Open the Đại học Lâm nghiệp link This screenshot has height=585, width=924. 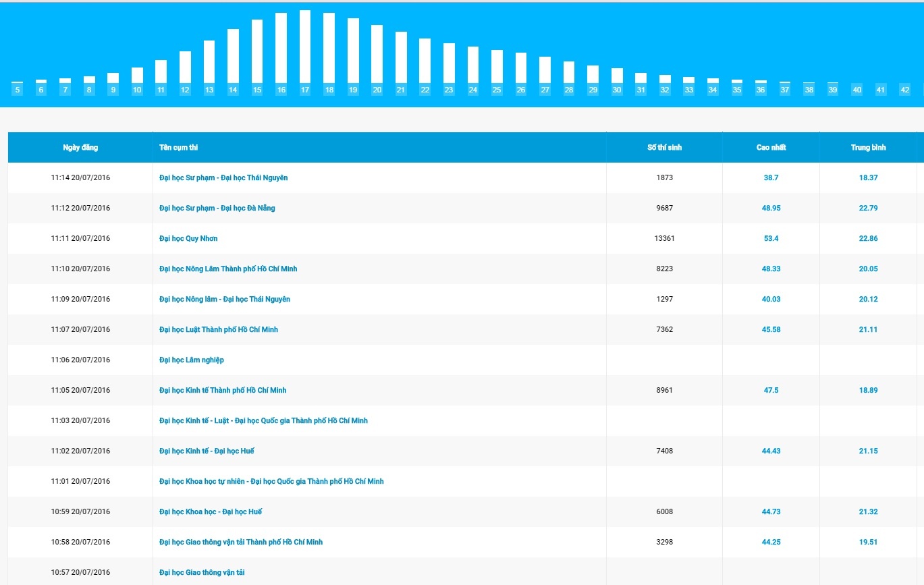point(192,360)
